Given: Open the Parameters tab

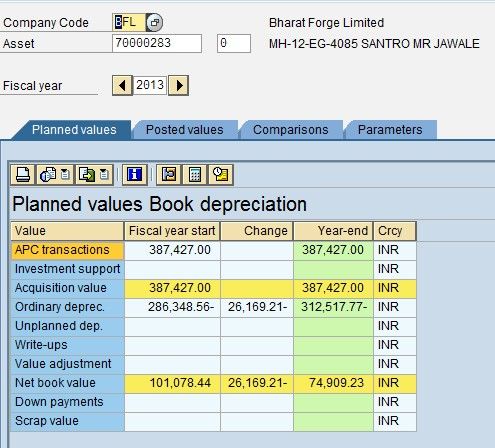Looking at the screenshot, I should pos(390,130).
